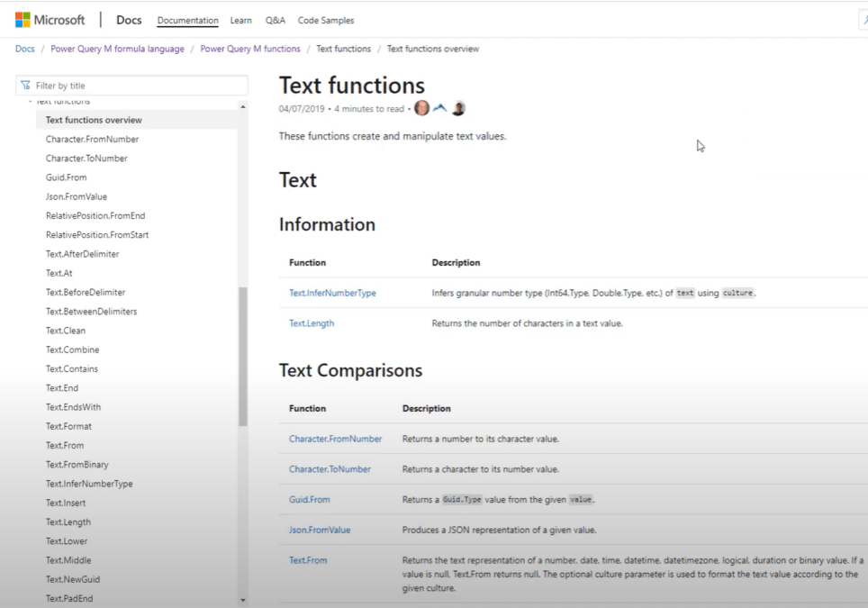The height and width of the screenshot is (608, 868).
Task: Open Text.Lower in sidebar
Action: click(x=67, y=541)
